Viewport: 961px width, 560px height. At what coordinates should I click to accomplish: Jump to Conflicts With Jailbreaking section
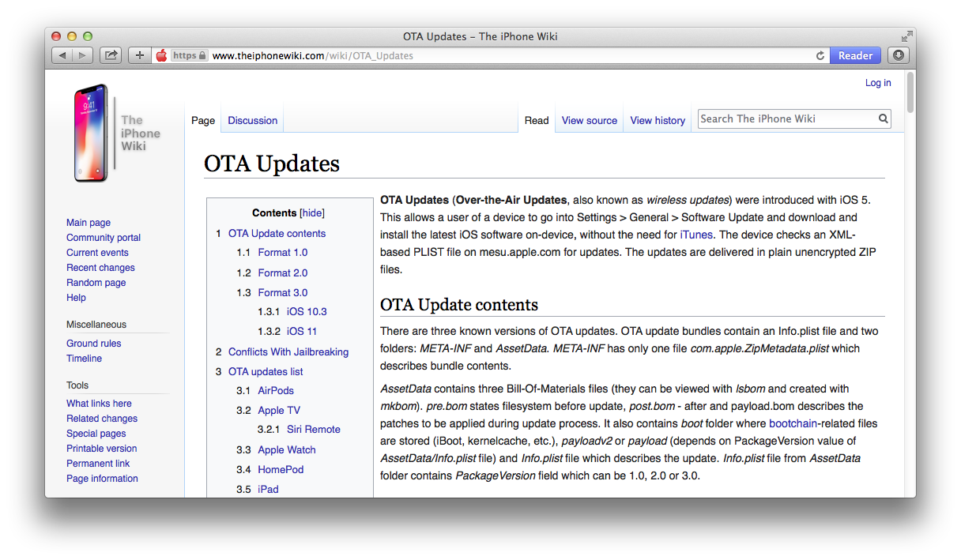click(x=288, y=352)
